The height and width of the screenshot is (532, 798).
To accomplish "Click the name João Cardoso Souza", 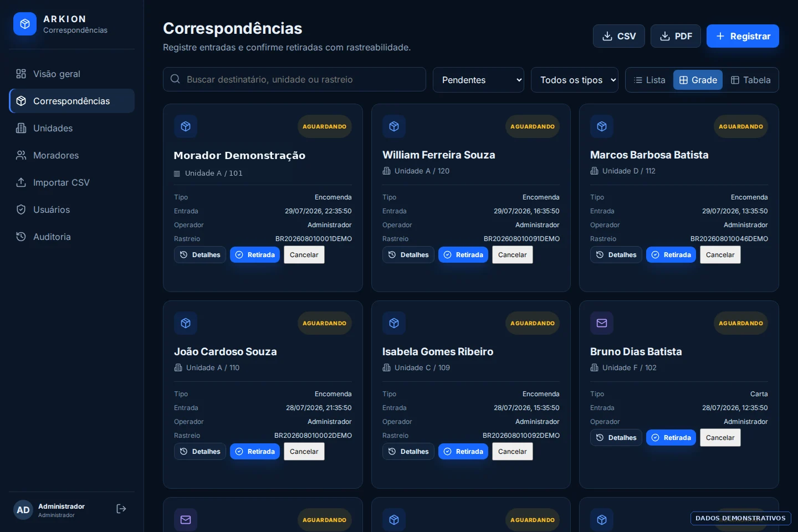I will (x=226, y=352).
